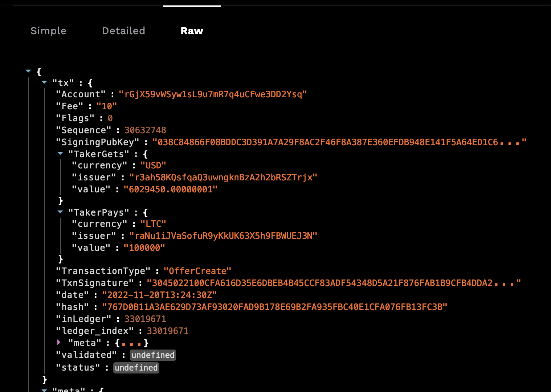551x392 pixels.
Task: Click the date value 2022-11-20T13:24:30Z
Action: click(x=159, y=295)
